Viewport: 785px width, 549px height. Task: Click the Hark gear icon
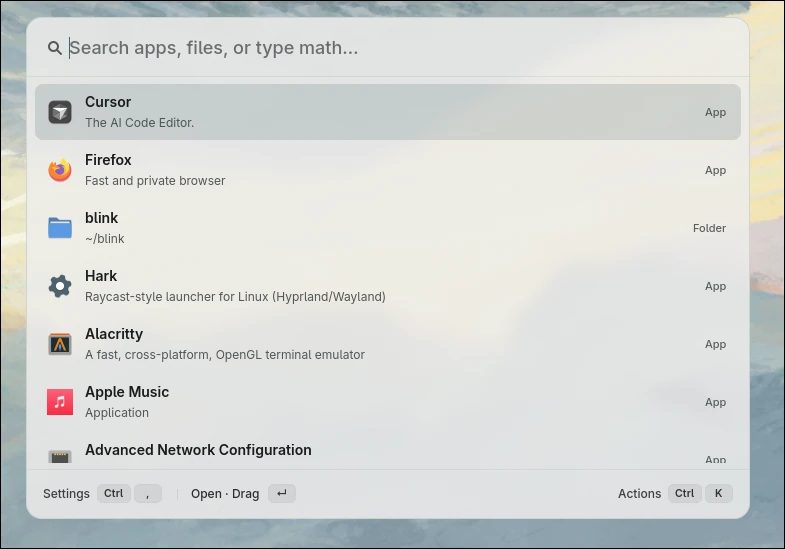click(60, 286)
